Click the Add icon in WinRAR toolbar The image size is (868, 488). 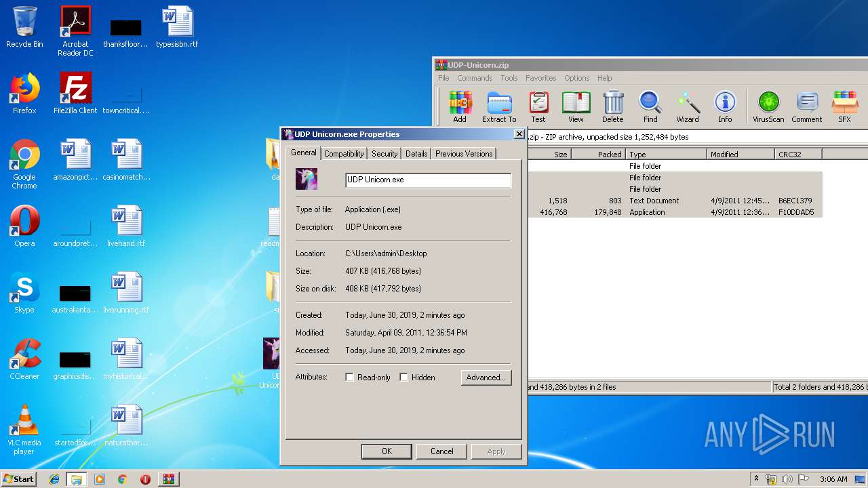click(x=460, y=107)
